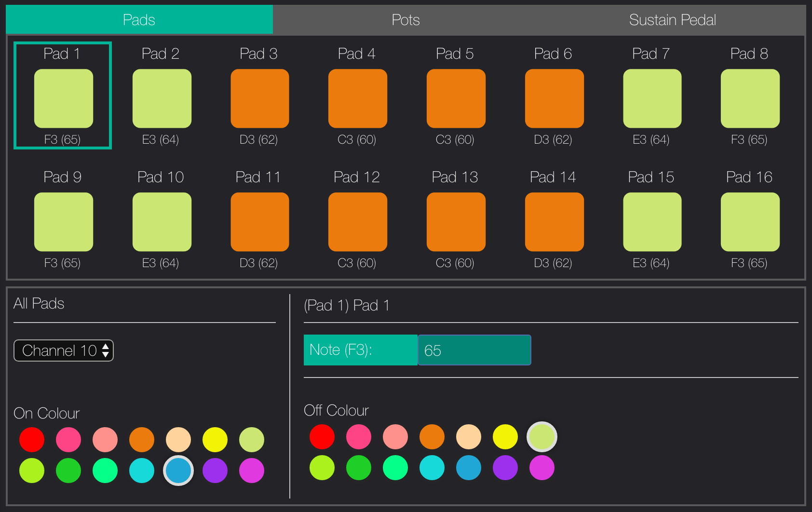Image resolution: width=812 pixels, height=512 pixels.
Task: Select Pad 9 green square
Action: pos(63,222)
